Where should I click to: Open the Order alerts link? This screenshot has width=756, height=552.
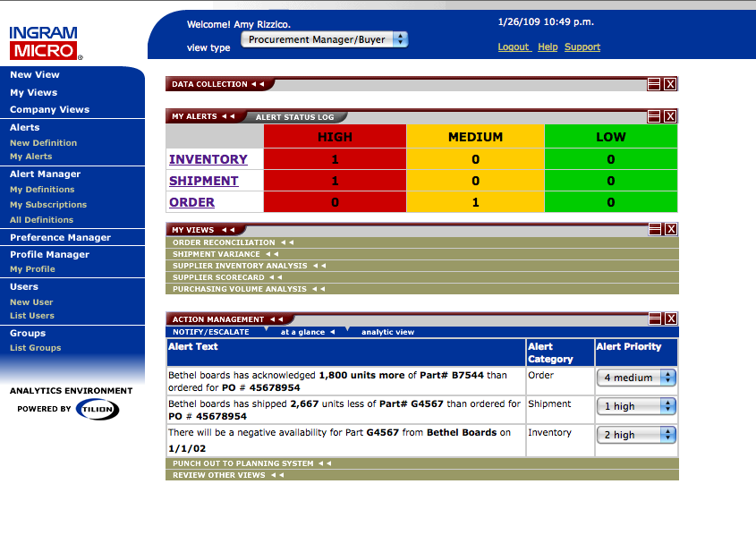[x=191, y=202]
